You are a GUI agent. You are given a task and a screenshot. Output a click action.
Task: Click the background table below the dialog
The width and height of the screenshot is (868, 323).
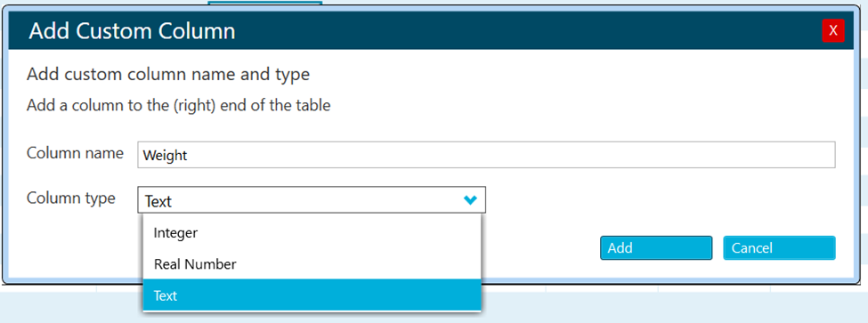tap(664, 304)
